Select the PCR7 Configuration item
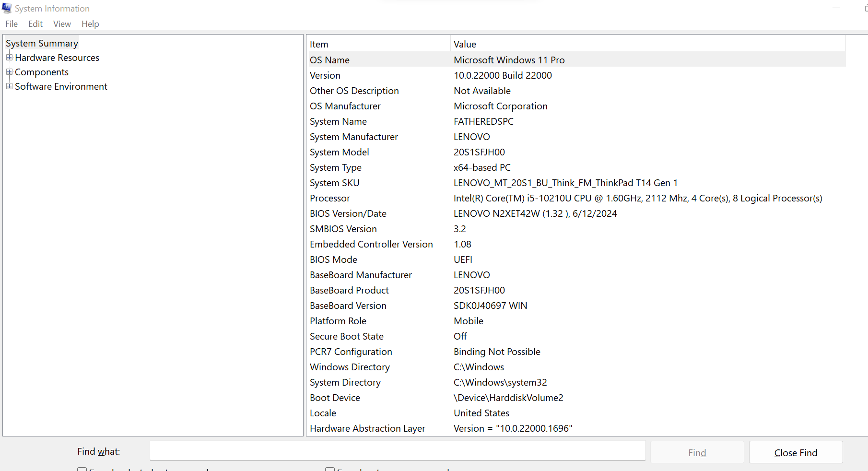Screen dimensions: 868x471 point(351,352)
